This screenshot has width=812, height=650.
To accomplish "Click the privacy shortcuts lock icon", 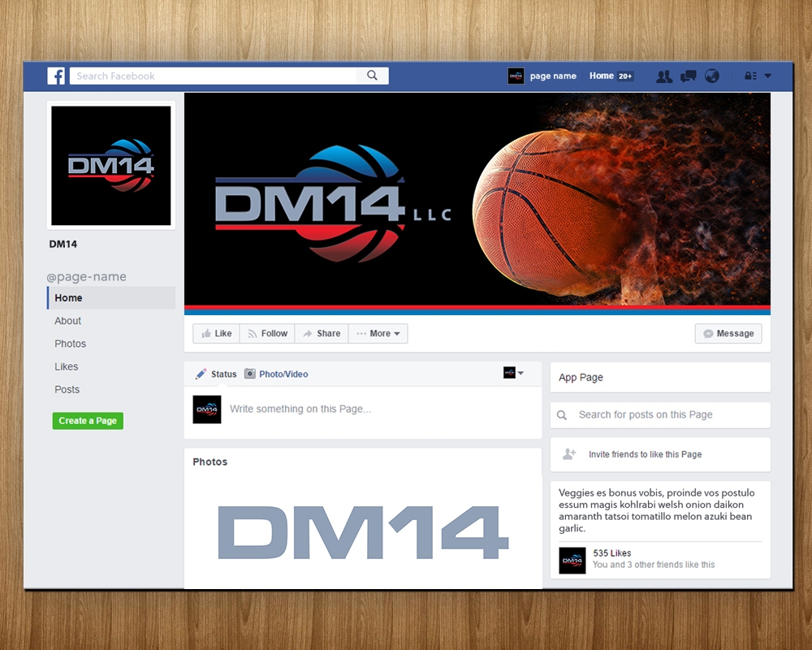I will (749, 76).
